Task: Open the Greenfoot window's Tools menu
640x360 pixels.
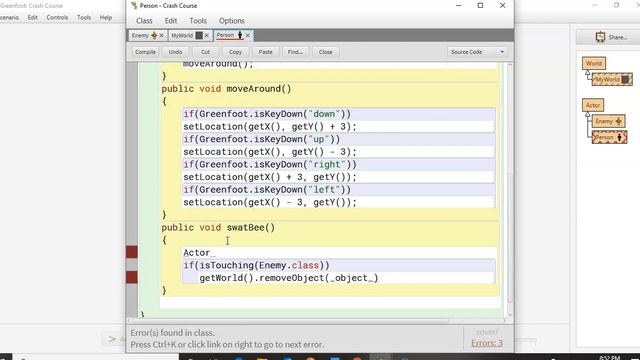Action: pos(84,18)
